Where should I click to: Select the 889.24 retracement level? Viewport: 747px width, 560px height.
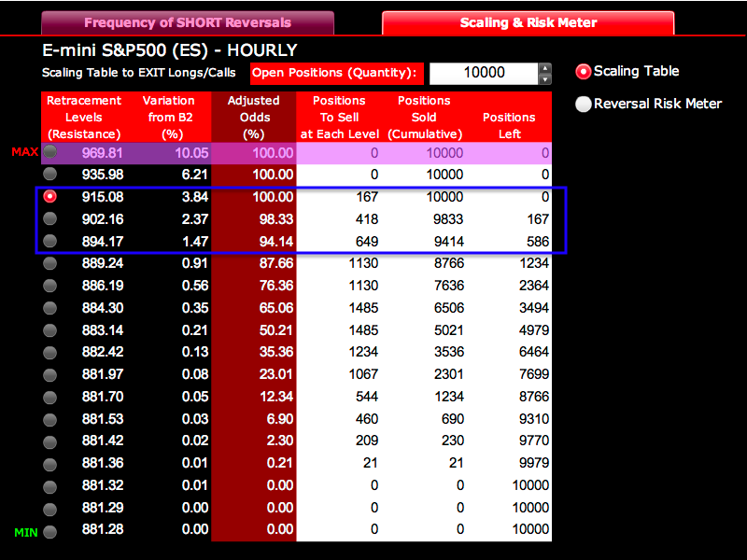[49, 264]
